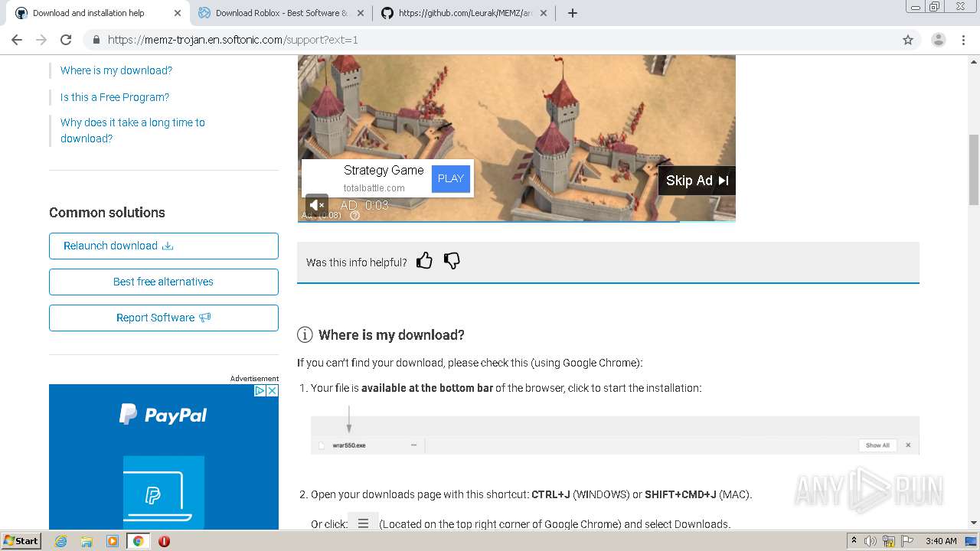Click the browser back arrow
This screenshot has height=551, width=980.
point(17,40)
